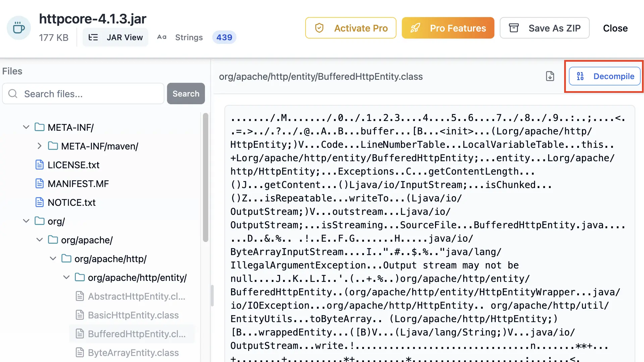The height and width of the screenshot is (362, 644).
Task: Click the coffee cup JAR icon
Action: click(x=19, y=28)
